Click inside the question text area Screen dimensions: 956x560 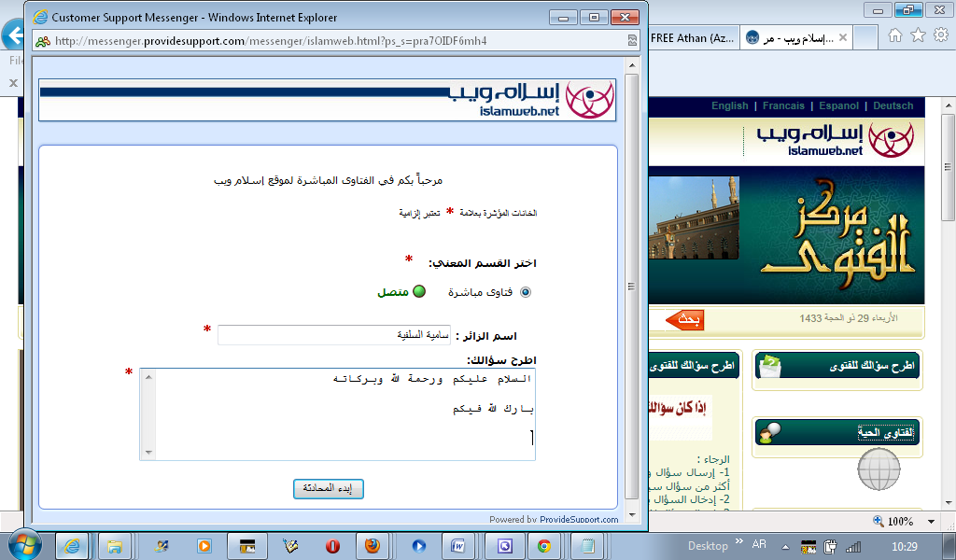coord(337,414)
